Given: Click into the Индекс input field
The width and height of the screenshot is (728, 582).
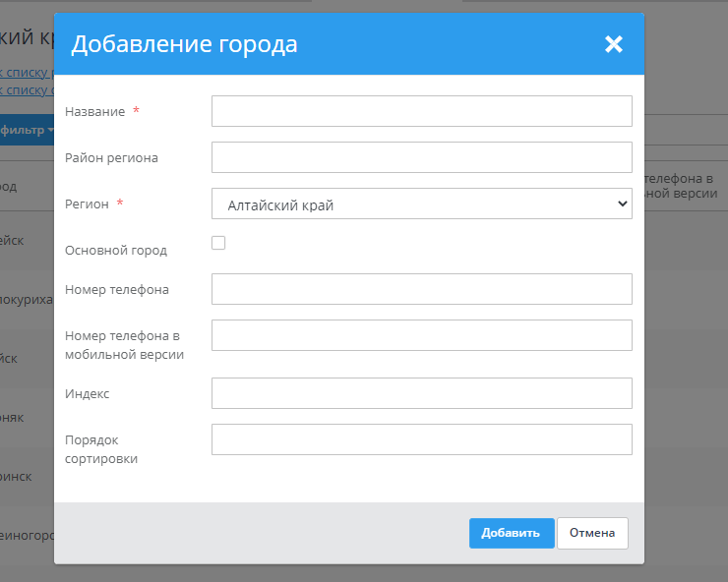Looking at the screenshot, I should [421, 393].
